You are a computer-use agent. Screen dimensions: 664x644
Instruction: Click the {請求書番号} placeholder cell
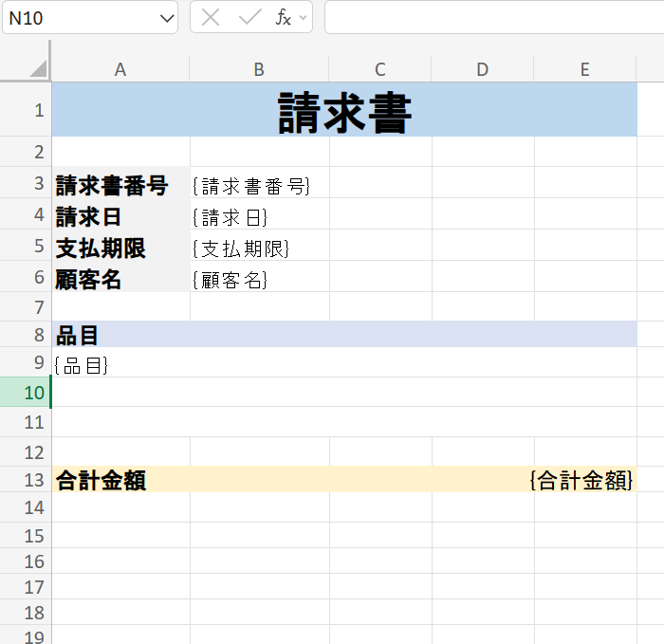click(x=260, y=182)
